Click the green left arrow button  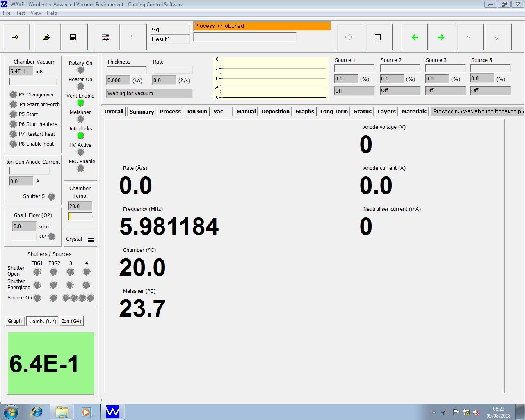[x=415, y=37]
